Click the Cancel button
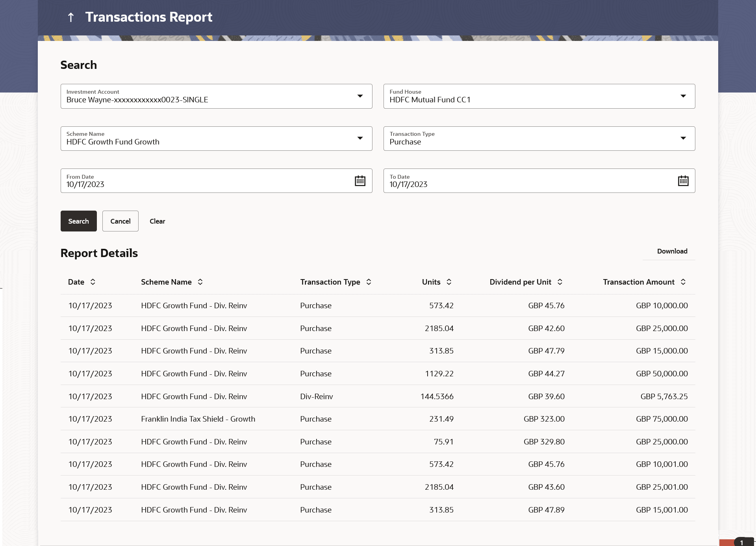756x546 pixels. 120,221
